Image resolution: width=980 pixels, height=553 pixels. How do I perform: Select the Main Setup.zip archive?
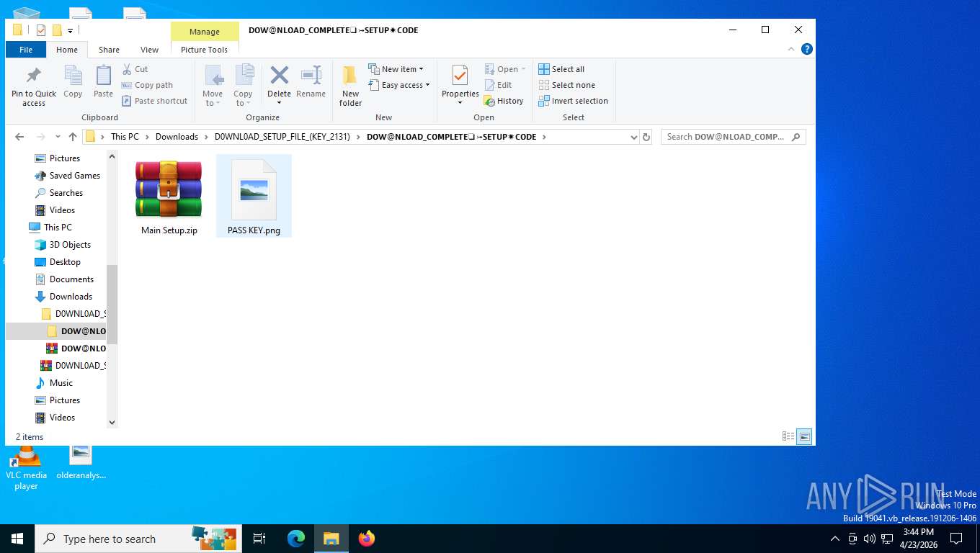(169, 197)
